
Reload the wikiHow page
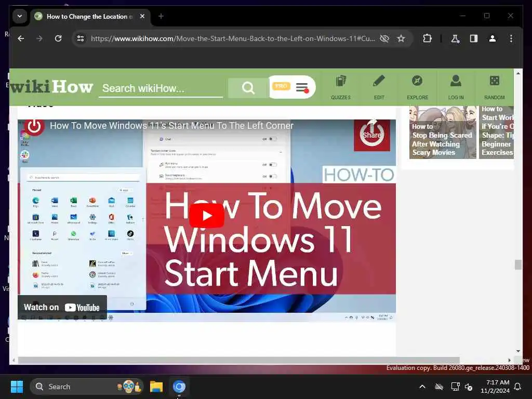(58, 38)
